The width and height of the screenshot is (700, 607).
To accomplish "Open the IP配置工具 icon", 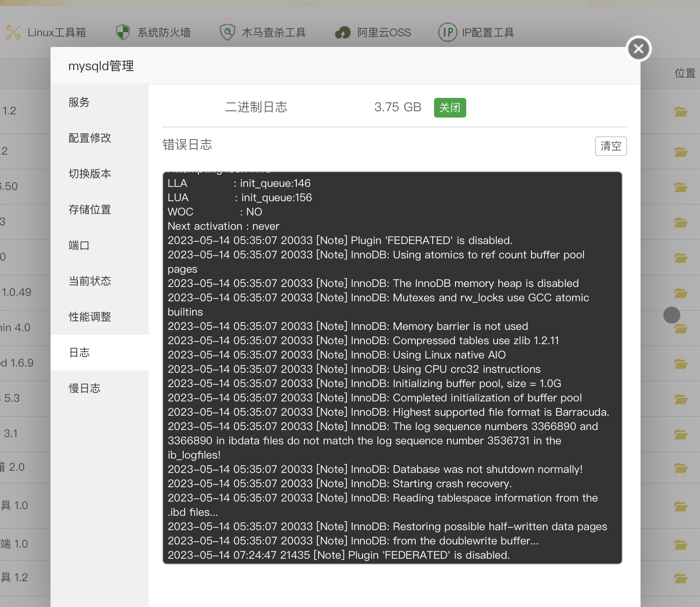I will [447, 32].
